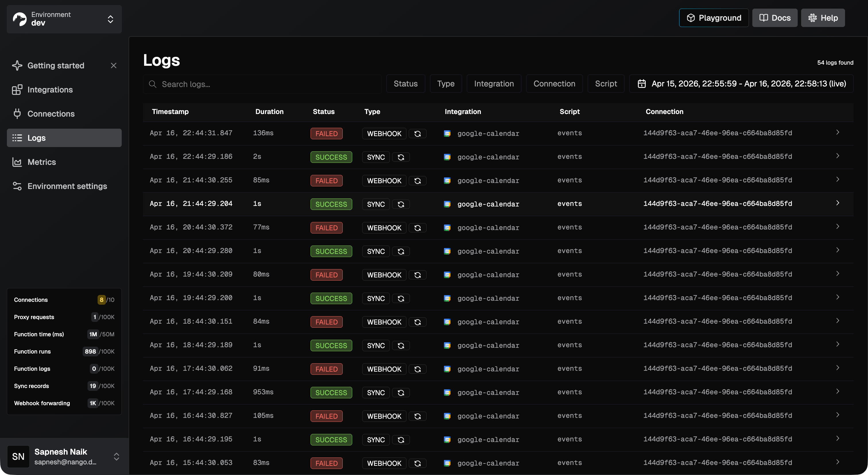Click the calendar icon in the date range
868x475 pixels.
click(x=642, y=84)
